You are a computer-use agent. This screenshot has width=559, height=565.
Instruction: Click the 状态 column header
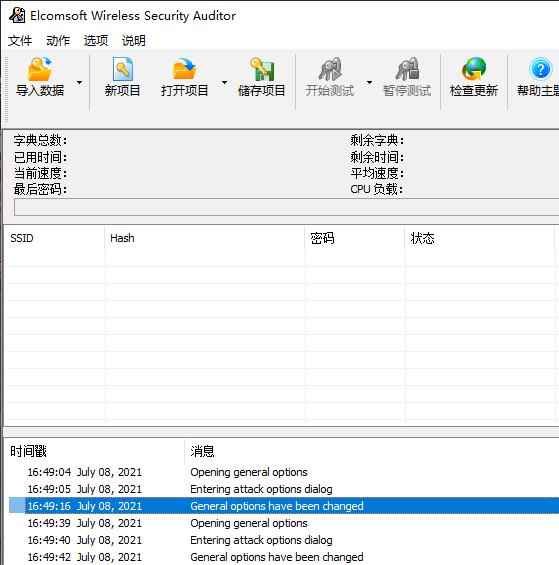pyautogui.click(x=480, y=238)
